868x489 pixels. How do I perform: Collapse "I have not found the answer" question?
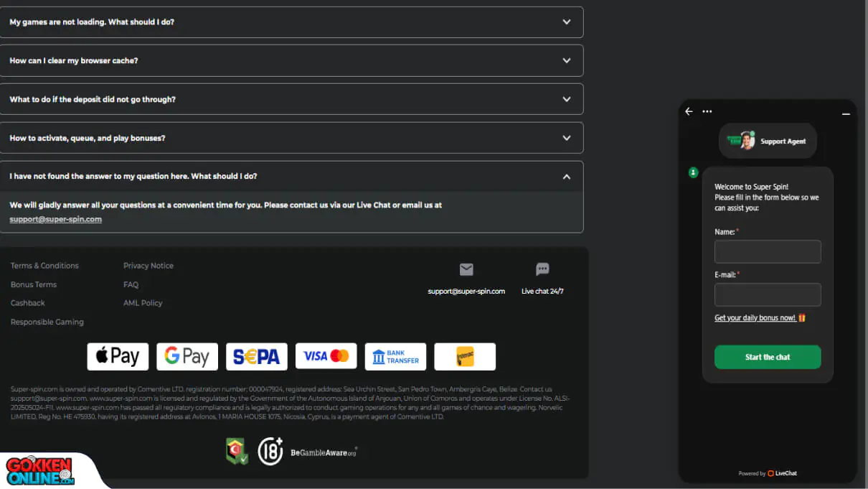[567, 177]
